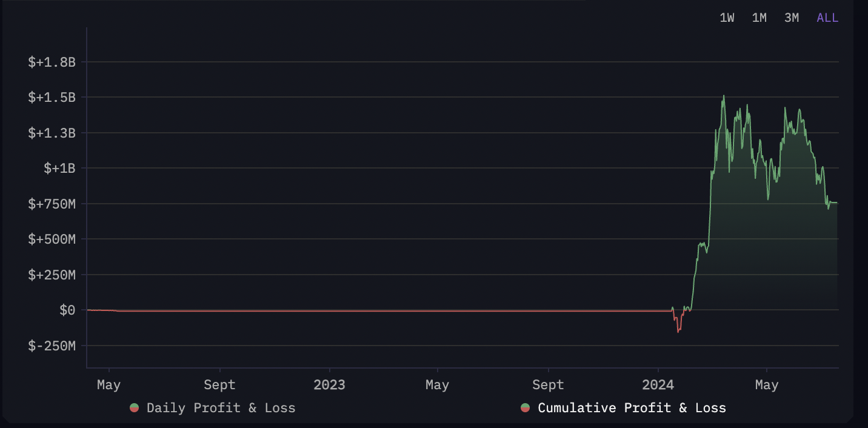Click the red dip below zero
The height and width of the screenshot is (428, 868).
[x=678, y=330]
